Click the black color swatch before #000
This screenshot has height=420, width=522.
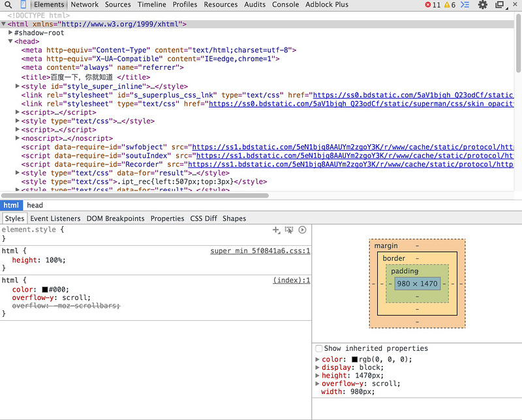(x=45, y=290)
